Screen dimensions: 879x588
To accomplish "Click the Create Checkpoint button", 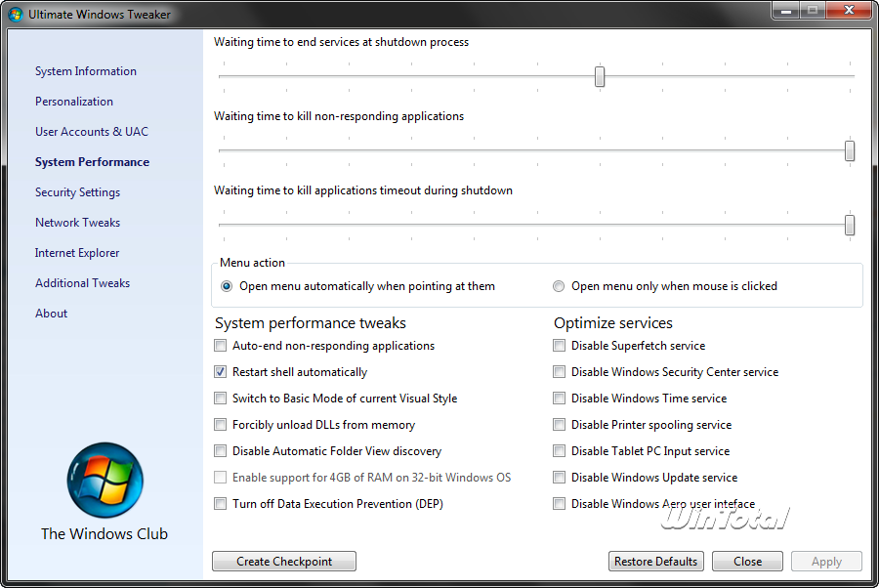I will tap(284, 562).
